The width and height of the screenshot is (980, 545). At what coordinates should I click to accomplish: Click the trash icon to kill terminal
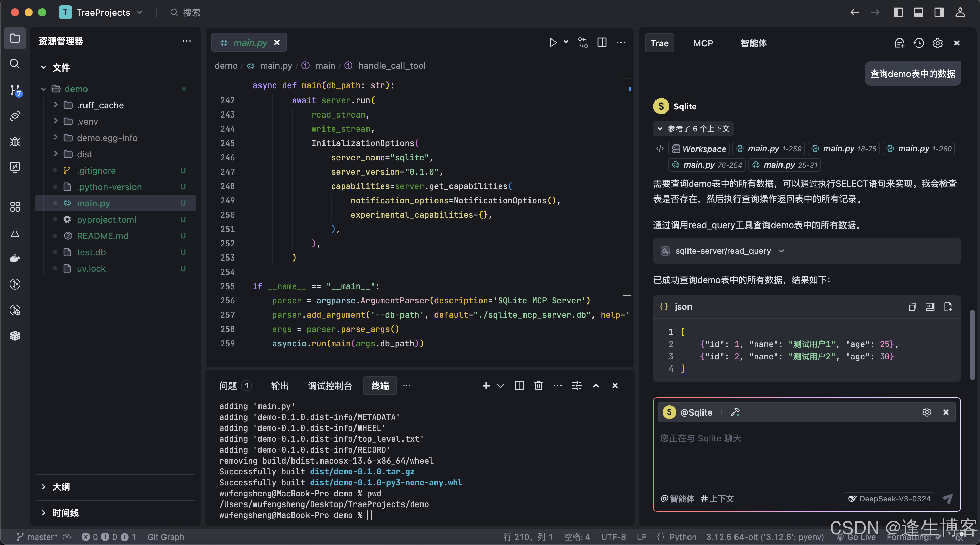click(539, 386)
